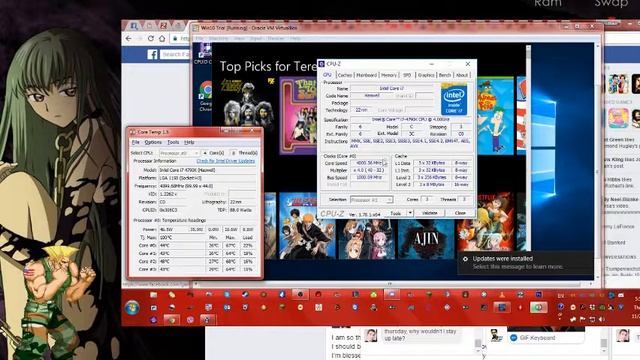Image resolution: width=640 pixels, height=360 pixels.
Task: Open the folder icon on the taskbar
Action: (153, 294)
